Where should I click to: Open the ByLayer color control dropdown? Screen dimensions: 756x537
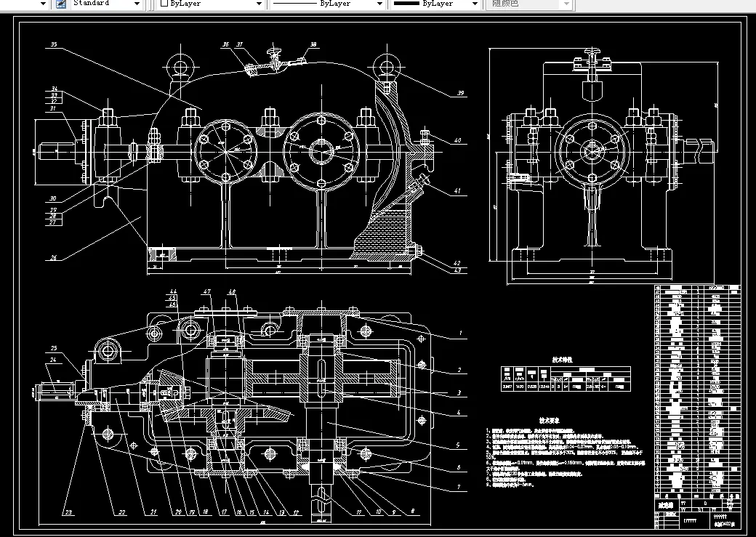click(x=259, y=4)
